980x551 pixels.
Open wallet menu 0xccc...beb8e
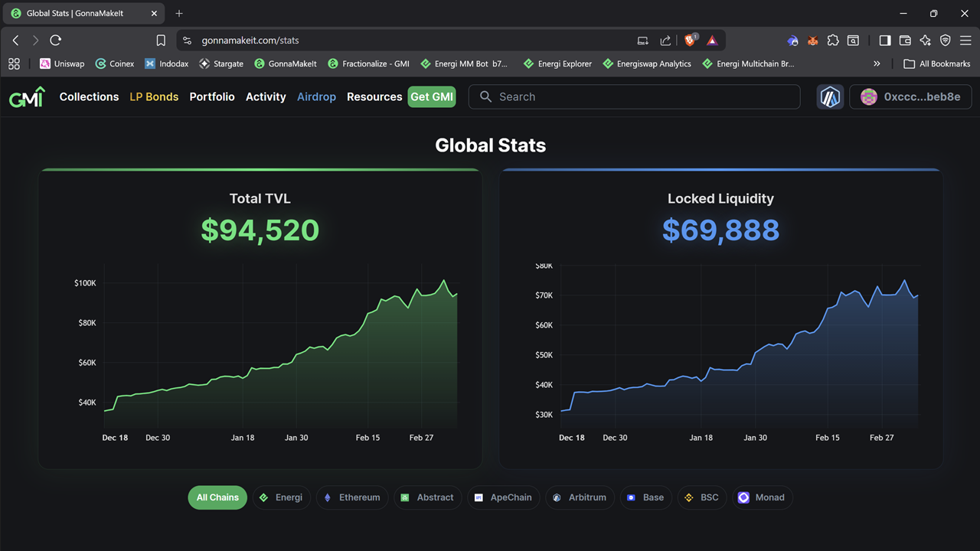pyautogui.click(x=910, y=97)
